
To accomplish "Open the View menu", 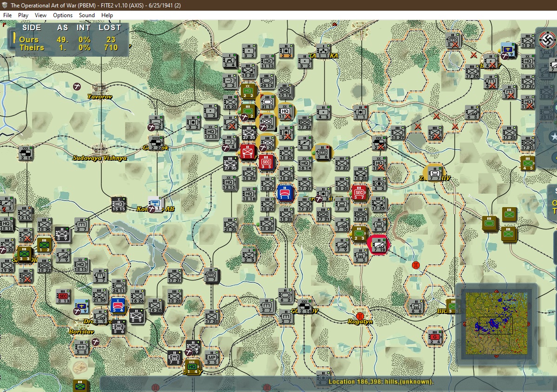I will point(40,15).
